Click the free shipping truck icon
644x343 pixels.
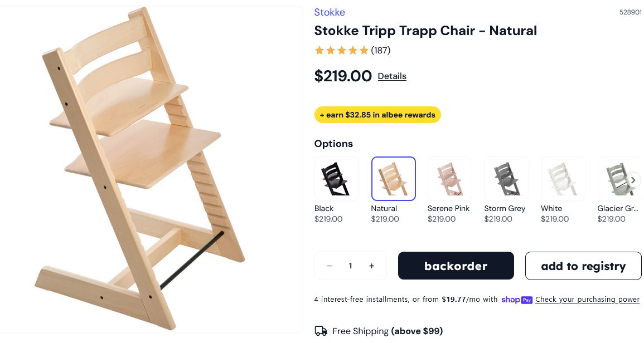coord(321,331)
